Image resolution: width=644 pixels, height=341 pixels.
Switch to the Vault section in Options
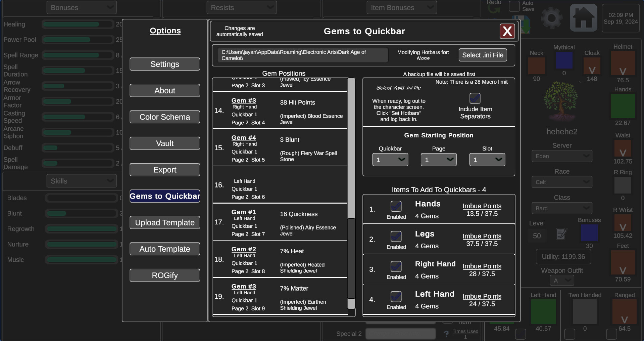(164, 143)
